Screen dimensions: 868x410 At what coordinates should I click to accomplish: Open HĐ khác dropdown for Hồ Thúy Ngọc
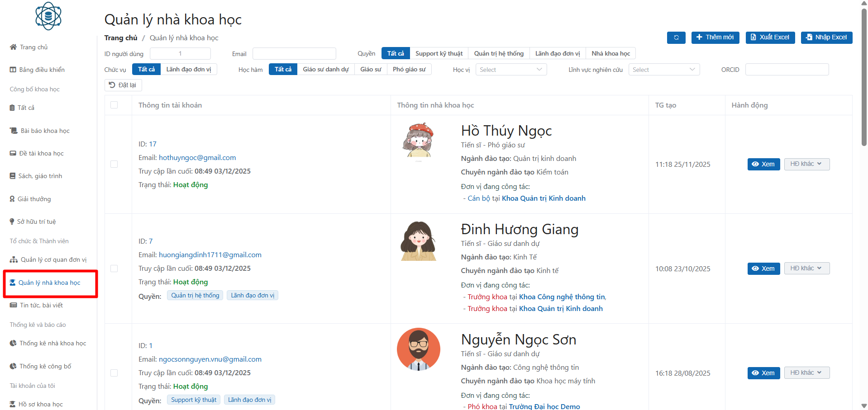coord(806,164)
